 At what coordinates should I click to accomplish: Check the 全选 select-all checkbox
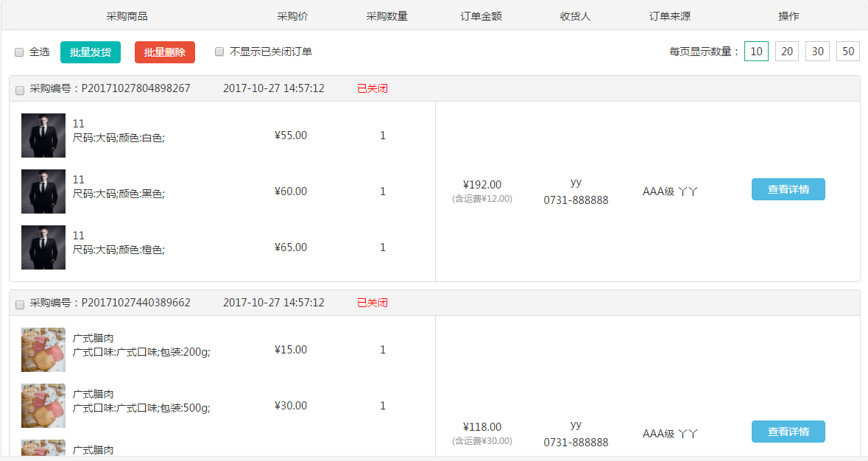tap(19, 52)
